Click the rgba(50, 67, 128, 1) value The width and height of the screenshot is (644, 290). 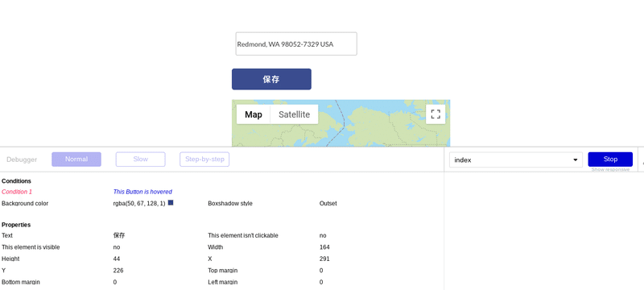click(139, 203)
